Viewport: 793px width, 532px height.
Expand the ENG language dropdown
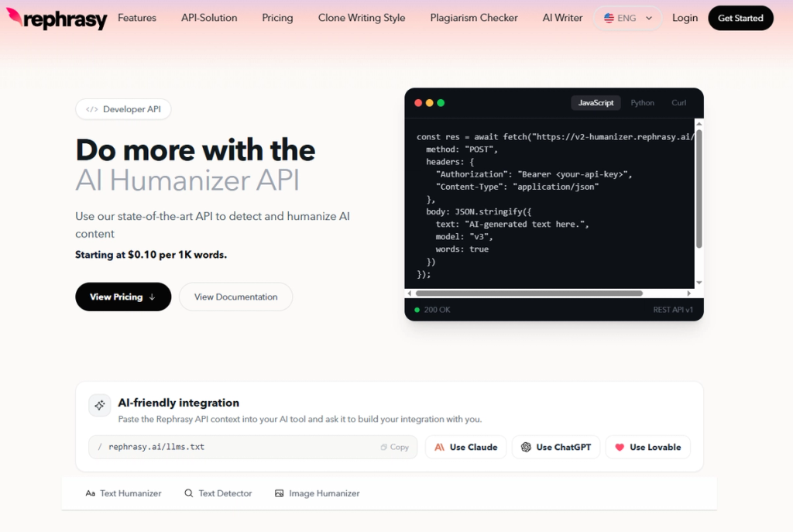pos(627,19)
